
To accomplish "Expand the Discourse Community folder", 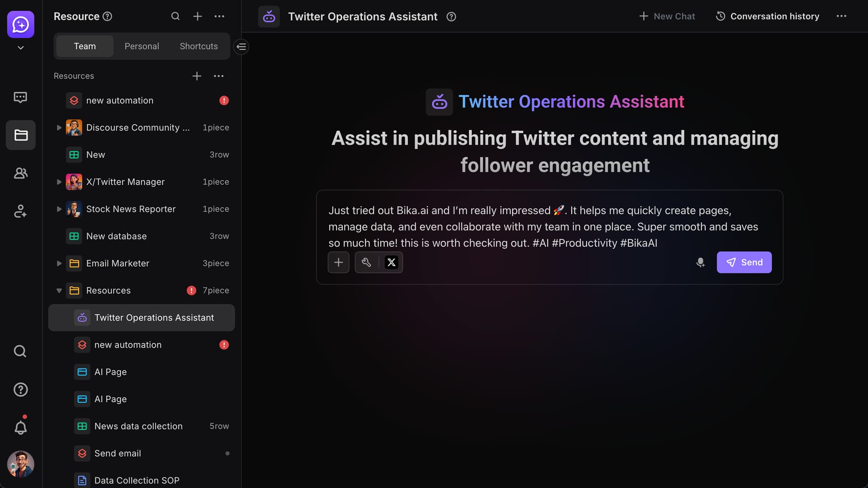I will 59,128.
